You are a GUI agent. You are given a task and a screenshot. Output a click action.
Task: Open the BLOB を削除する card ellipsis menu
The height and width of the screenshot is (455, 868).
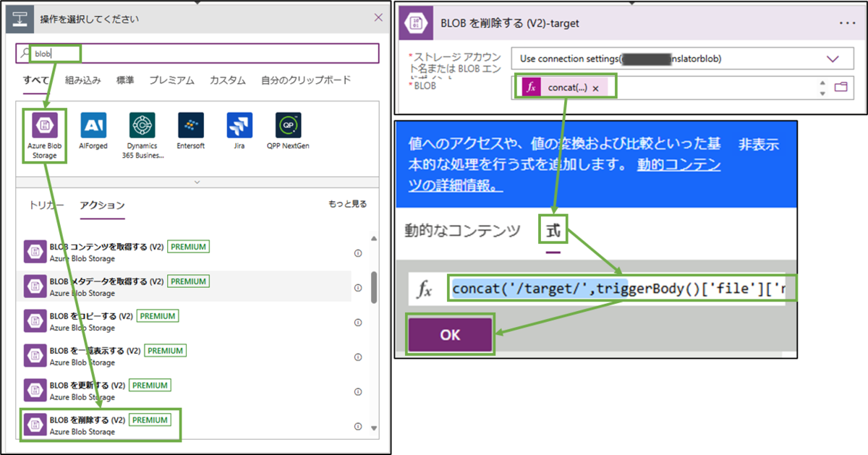(847, 23)
